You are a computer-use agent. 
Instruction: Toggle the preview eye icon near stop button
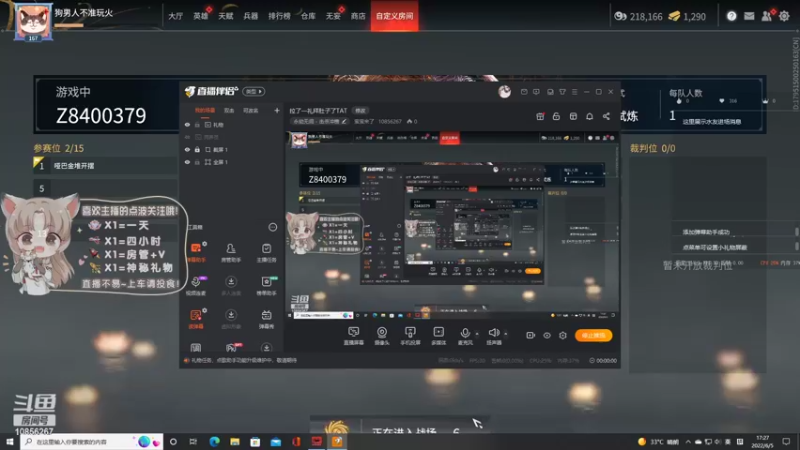(x=547, y=335)
